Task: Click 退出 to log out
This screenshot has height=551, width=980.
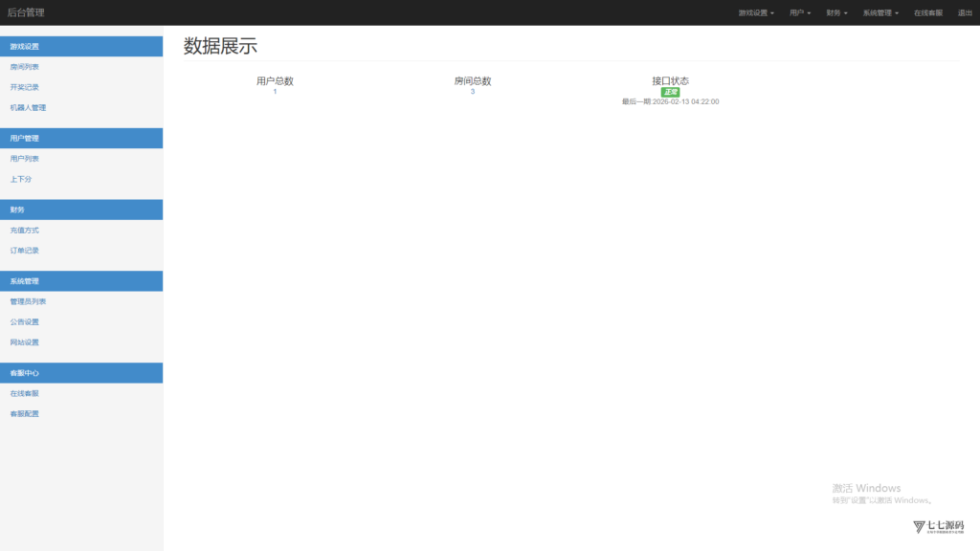Action: (965, 13)
